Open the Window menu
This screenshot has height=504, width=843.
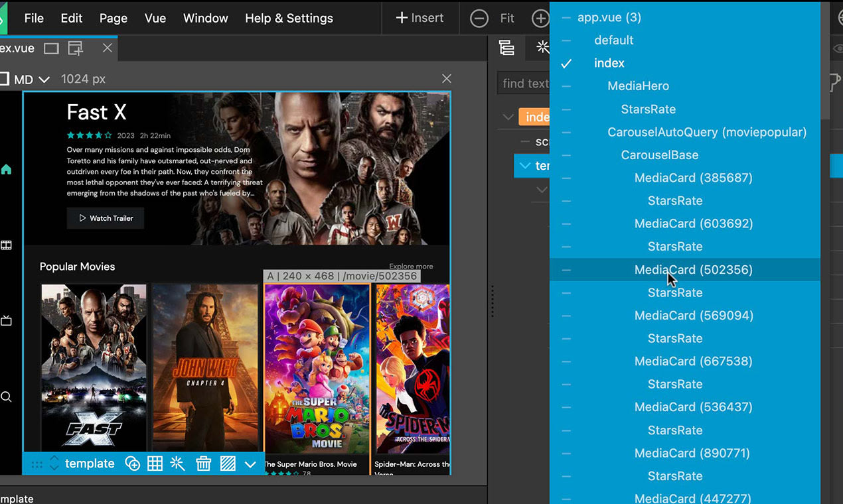pos(206,18)
